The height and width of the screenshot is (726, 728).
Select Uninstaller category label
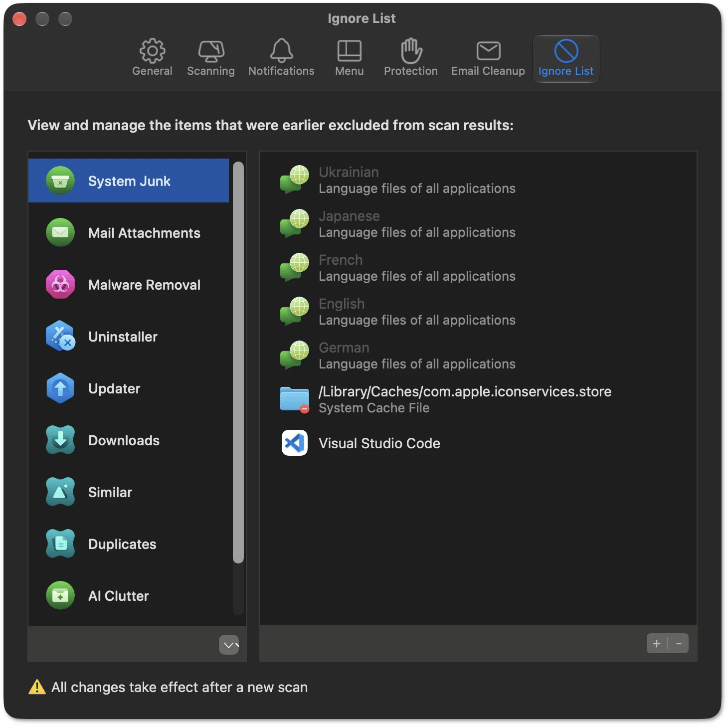pos(123,337)
